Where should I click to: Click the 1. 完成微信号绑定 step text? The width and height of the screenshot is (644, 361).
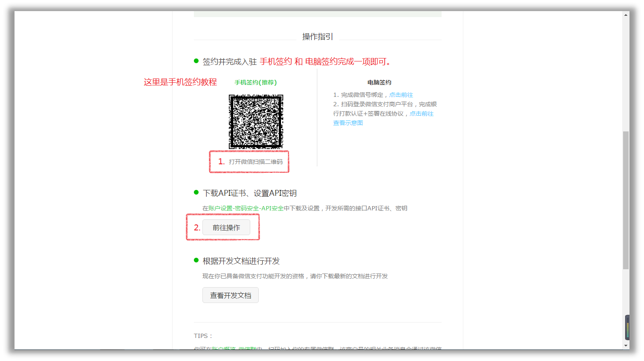[x=358, y=95]
